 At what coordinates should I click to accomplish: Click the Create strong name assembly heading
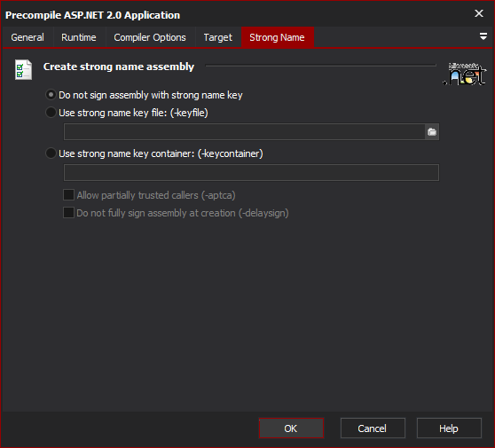[x=119, y=67]
